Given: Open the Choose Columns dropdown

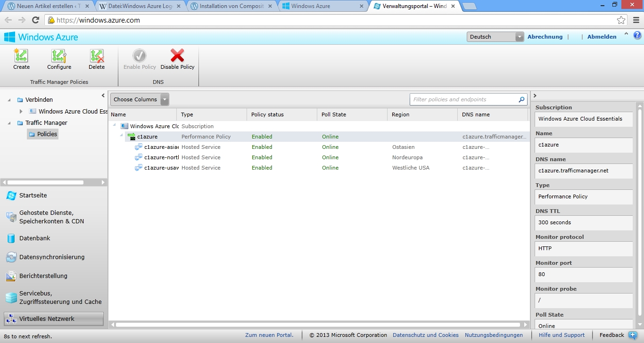Looking at the screenshot, I should click(140, 99).
